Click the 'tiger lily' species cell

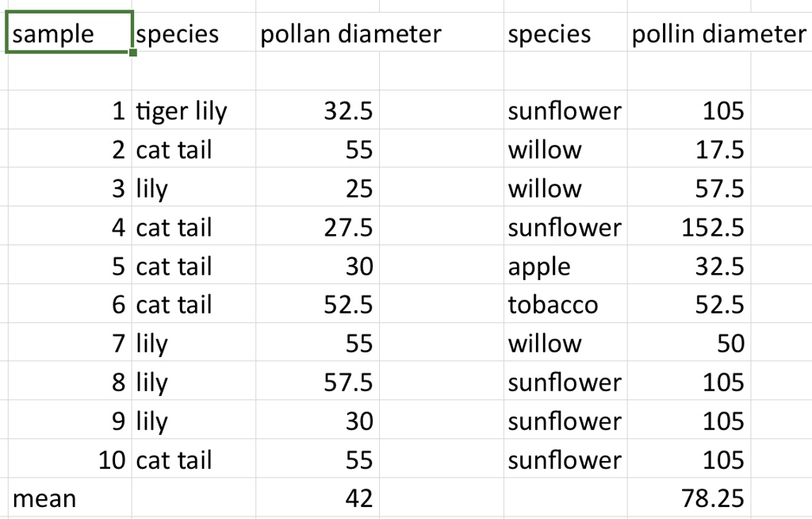(x=193, y=110)
